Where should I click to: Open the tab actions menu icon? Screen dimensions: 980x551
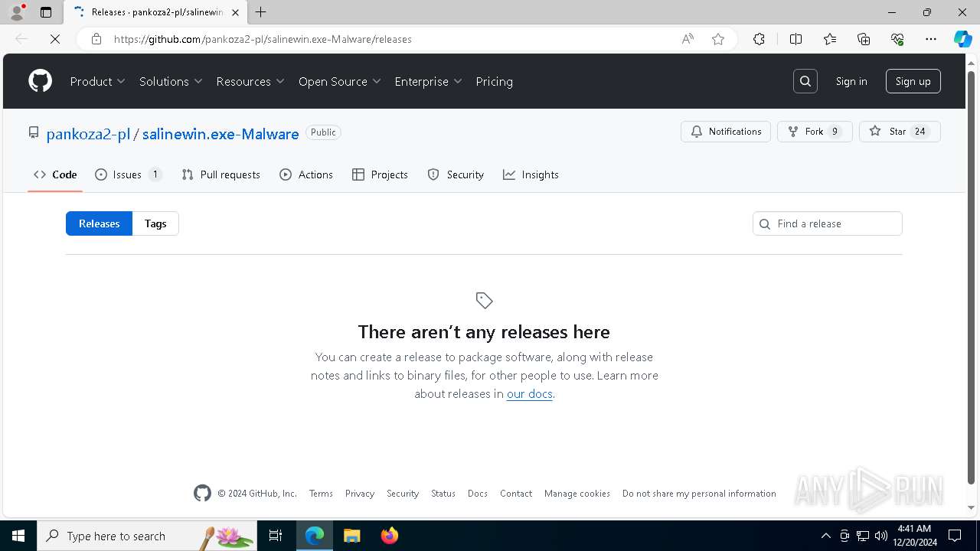point(46,12)
